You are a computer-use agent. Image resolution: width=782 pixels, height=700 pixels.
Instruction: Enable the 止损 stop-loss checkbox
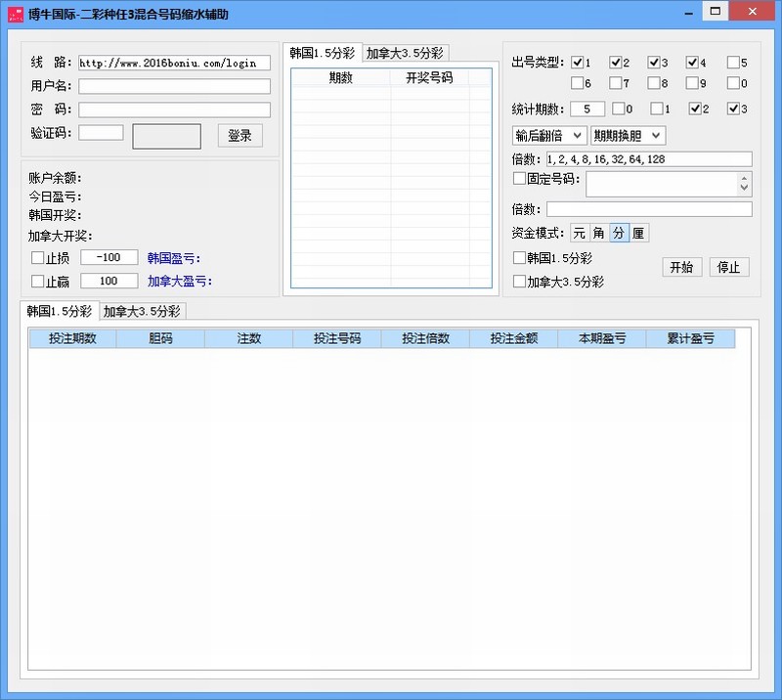click(38, 258)
